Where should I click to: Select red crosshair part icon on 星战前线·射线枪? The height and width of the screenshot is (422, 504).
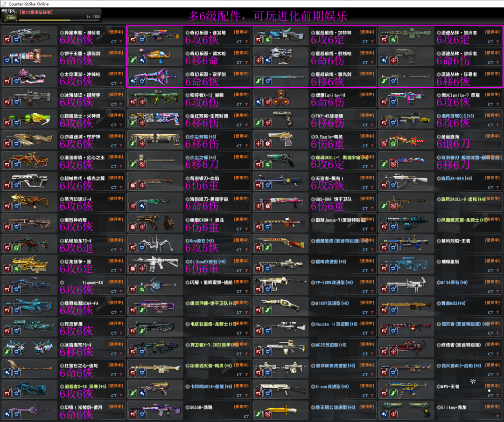tap(259, 61)
